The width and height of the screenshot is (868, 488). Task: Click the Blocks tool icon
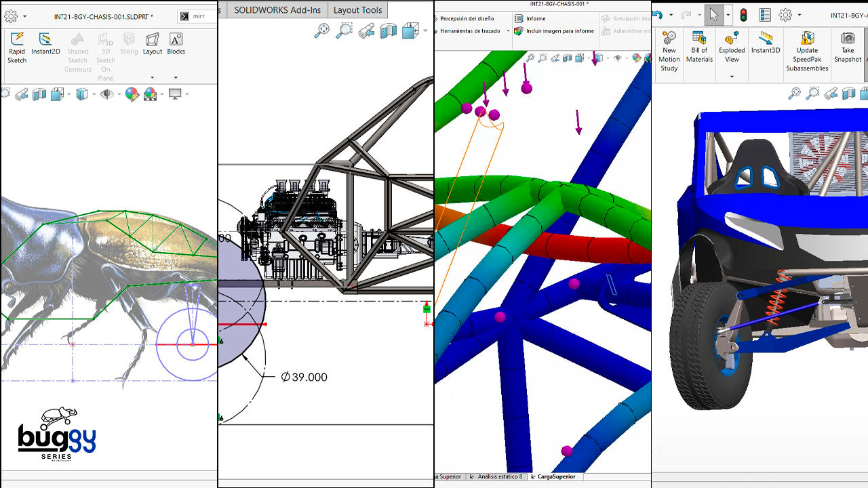176,39
